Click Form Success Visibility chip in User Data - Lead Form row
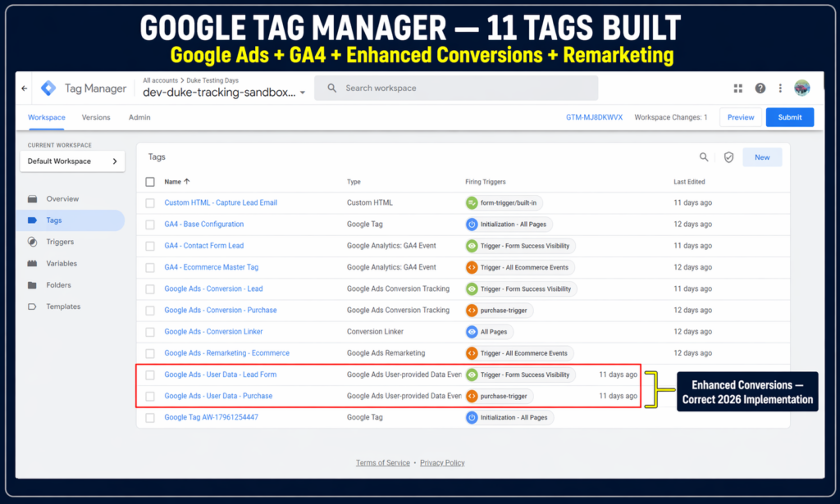 520,375
